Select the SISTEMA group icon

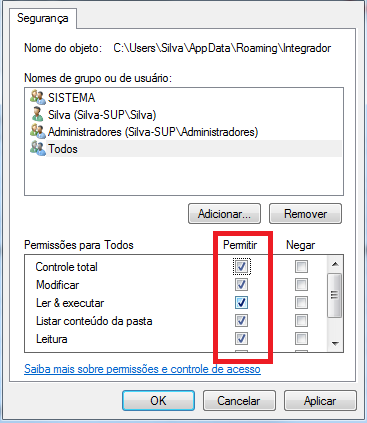(37, 97)
